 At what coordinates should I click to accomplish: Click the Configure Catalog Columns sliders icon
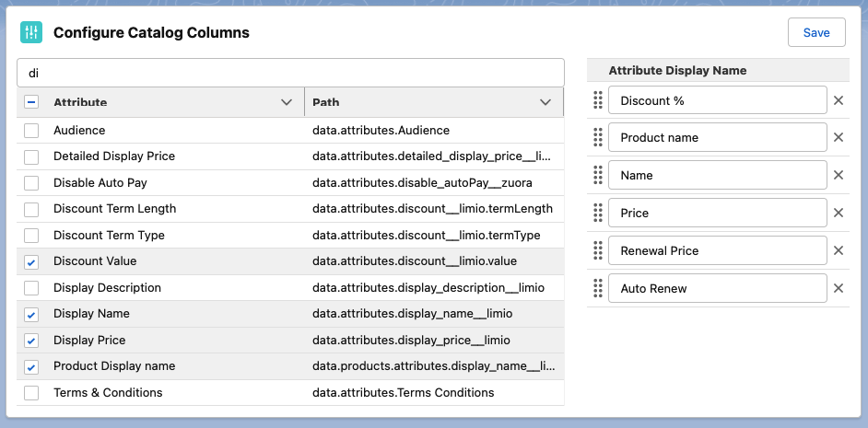point(31,32)
